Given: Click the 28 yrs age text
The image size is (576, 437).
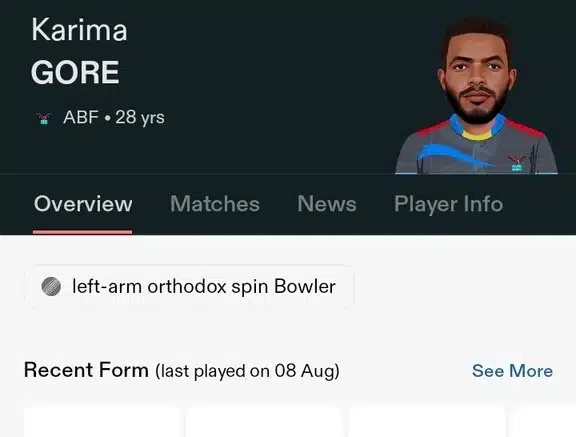Looking at the screenshot, I should (140, 118).
